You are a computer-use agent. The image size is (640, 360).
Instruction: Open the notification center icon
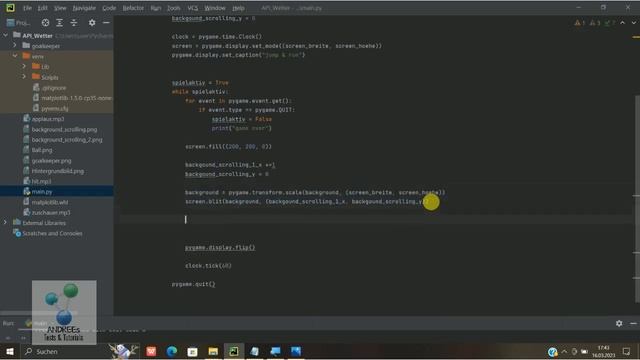coord(627,351)
